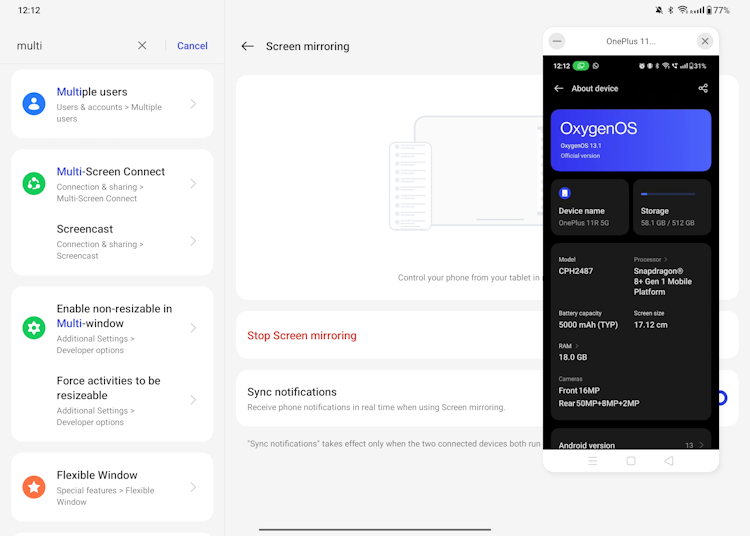The width and height of the screenshot is (750, 536).
Task: Toggle the Sync notifications switch
Action: [722, 398]
